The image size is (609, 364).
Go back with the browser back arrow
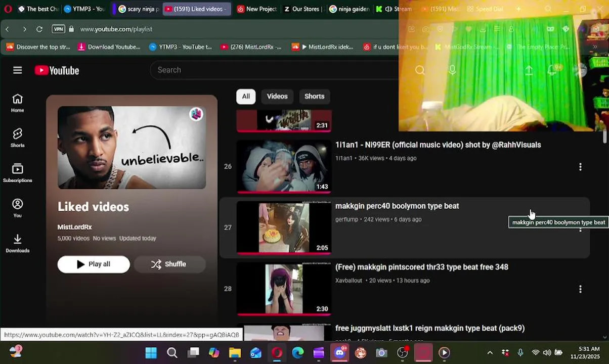(x=8, y=29)
